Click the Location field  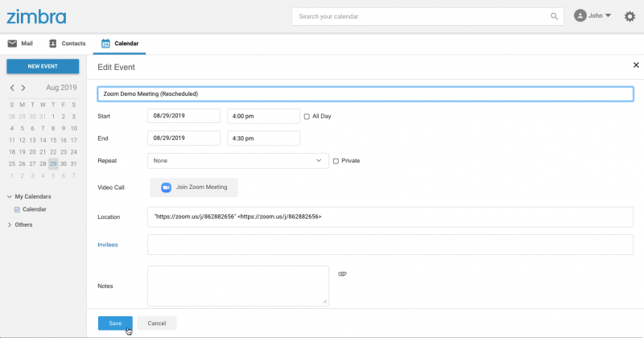[x=390, y=216]
